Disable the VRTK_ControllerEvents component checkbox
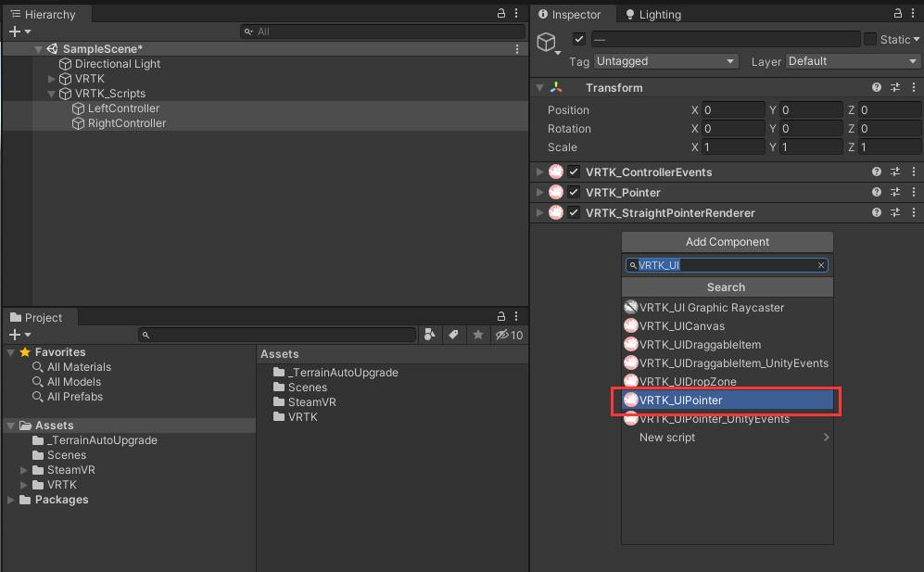The image size is (924, 572). pos(574,172)
